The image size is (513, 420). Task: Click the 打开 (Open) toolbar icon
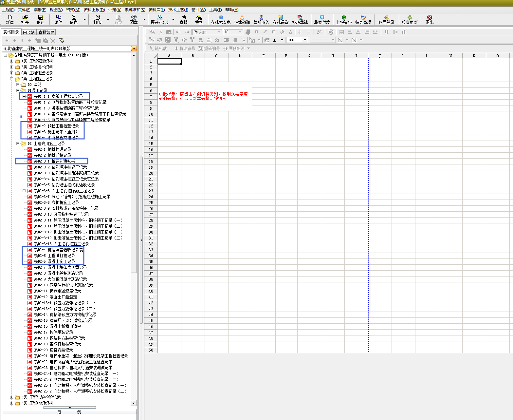click(x=25, y=19)
